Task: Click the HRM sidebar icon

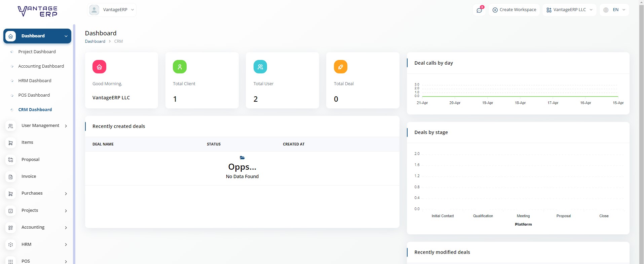Action: [x=11, y=245]
